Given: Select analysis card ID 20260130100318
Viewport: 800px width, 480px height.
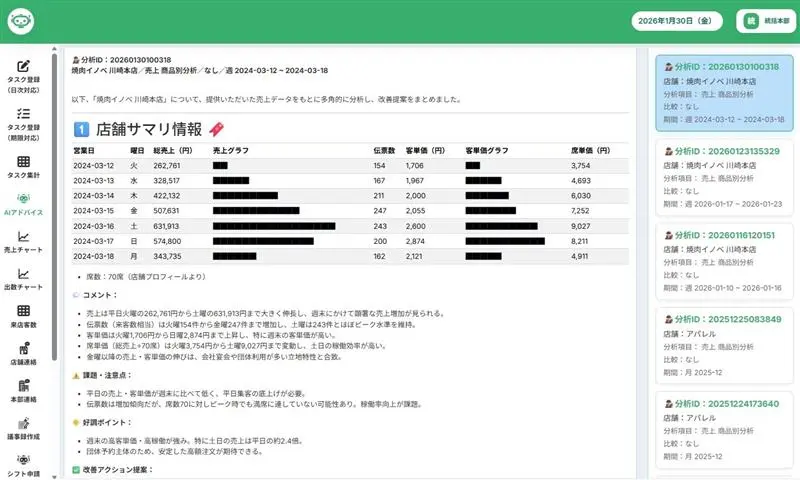Looking at the screenshot, I should [x=724, y=93].
